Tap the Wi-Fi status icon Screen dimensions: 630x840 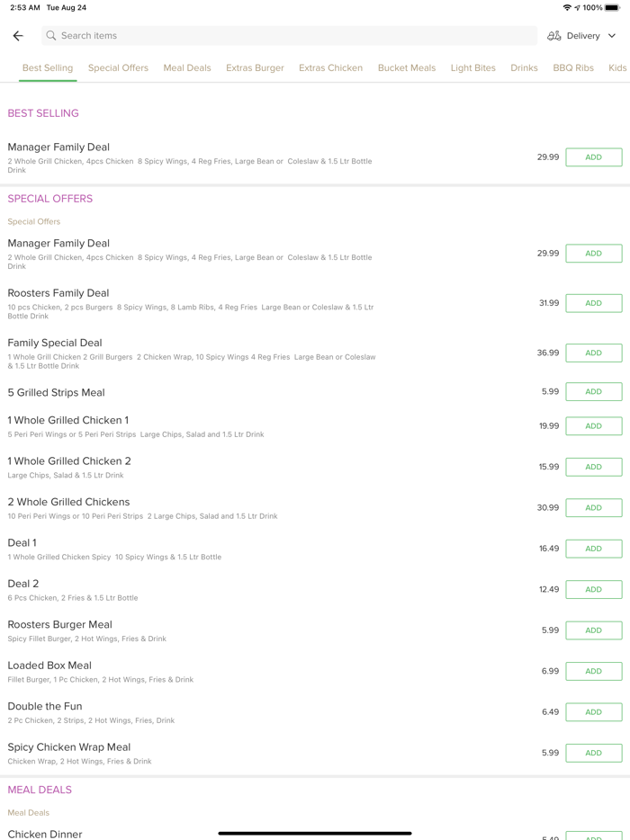[567, 7]
